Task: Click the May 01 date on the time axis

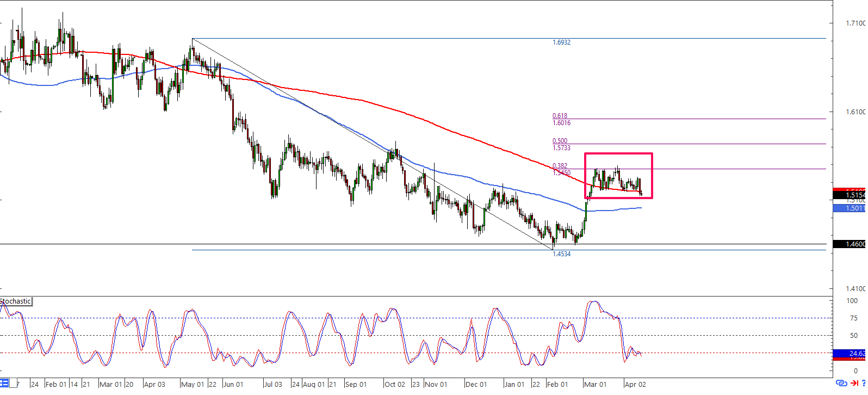Action: pos(193,384)
